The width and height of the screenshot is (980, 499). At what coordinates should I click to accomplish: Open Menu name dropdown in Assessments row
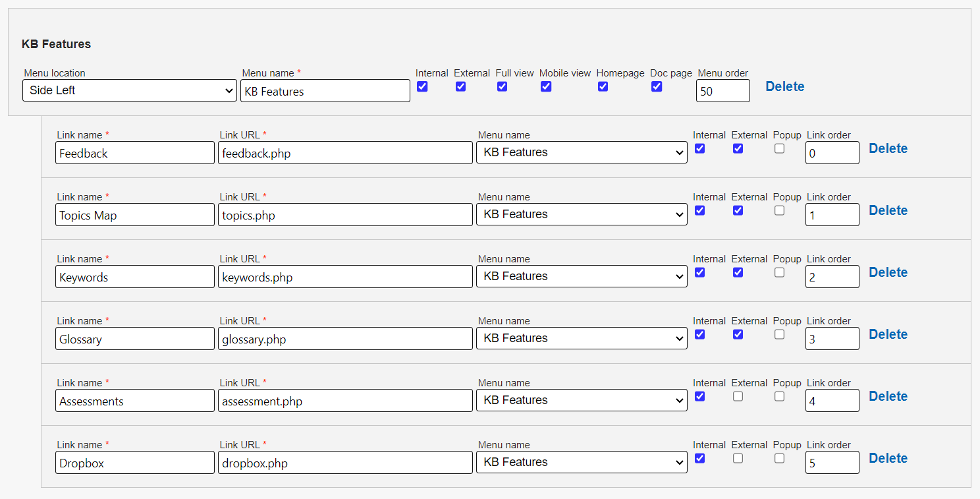click(582, 400)
